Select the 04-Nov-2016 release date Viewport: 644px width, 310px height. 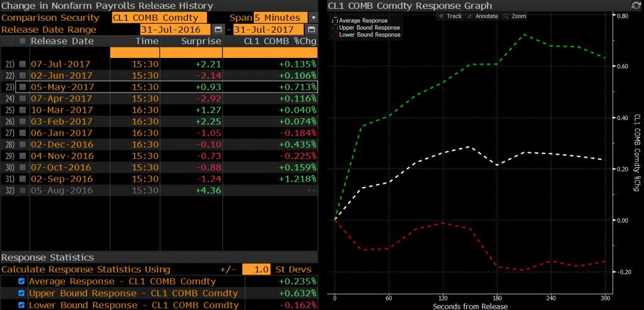[62, 156]
